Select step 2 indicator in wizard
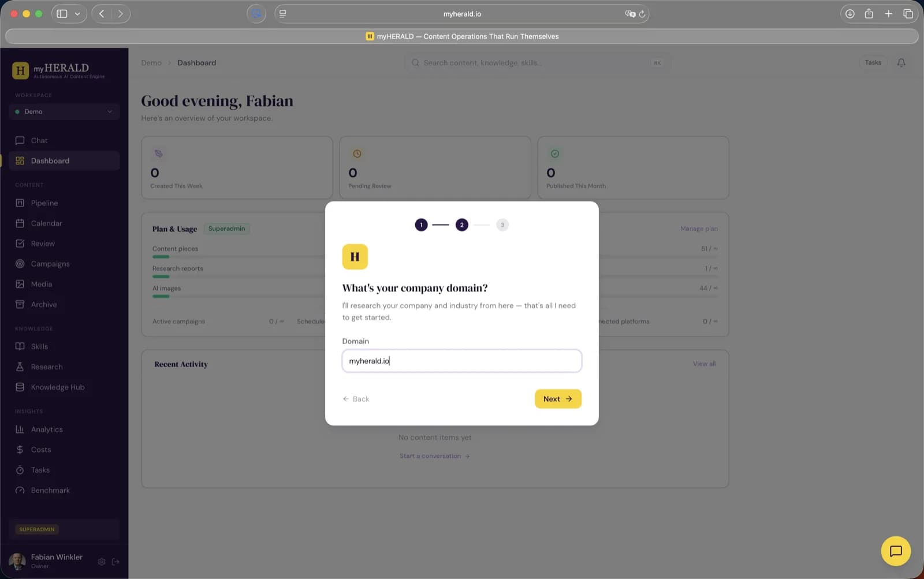 click(462, 225)
